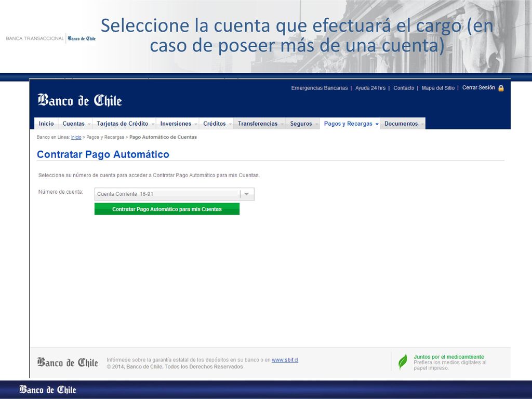
Task: Open the Seguros menu
Action: coord(303,124)
